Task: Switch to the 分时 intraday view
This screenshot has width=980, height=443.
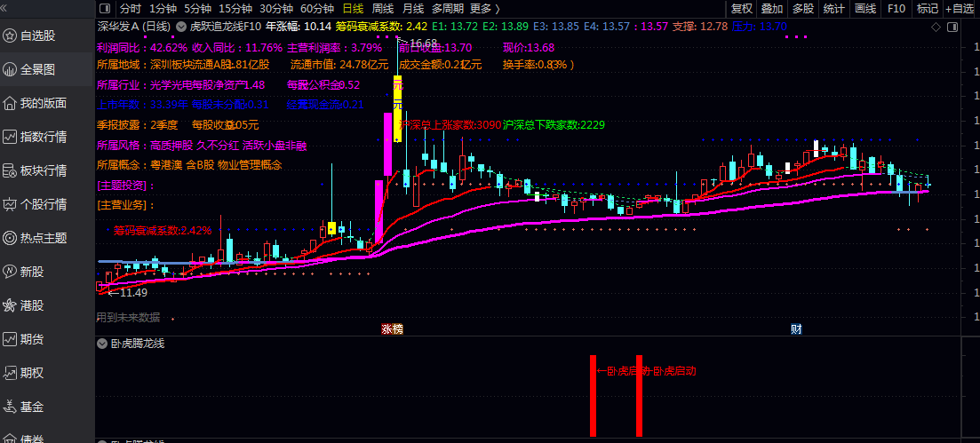Action: pos(131,9)
